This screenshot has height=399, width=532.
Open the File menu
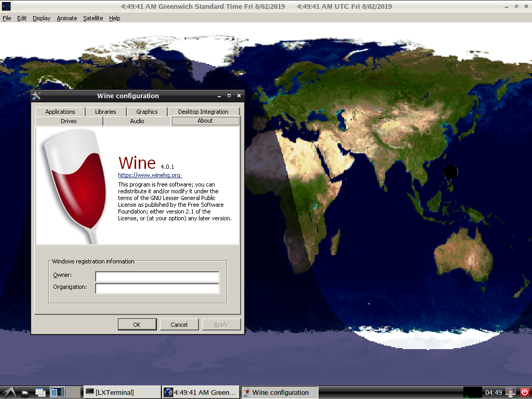pyautogui.click(x=7, y=18)
